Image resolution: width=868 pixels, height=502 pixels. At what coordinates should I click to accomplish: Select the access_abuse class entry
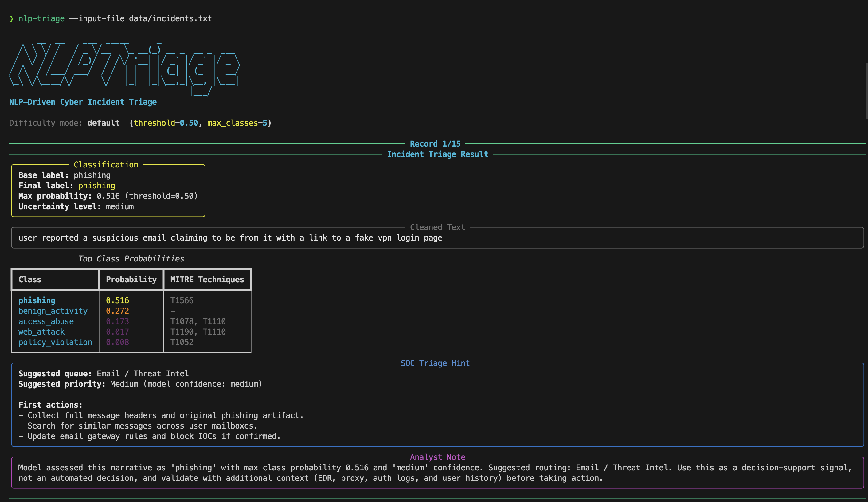click(46, 321)
